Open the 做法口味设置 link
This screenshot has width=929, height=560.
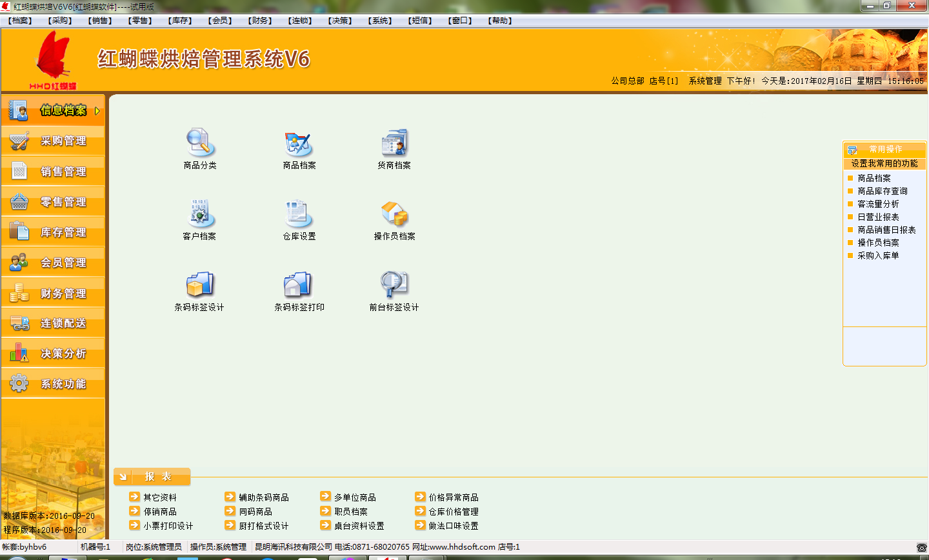[x=454, y=526]
